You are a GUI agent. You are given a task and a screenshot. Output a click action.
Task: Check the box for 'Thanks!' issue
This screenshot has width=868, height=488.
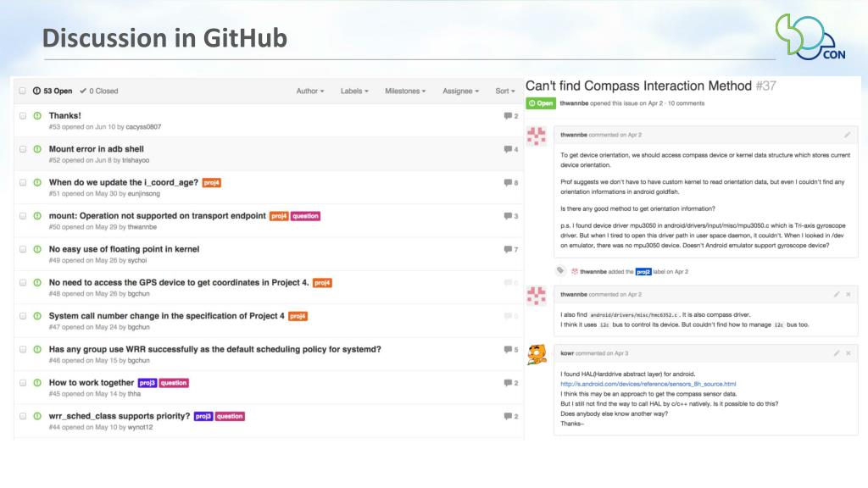click(23, 115)
